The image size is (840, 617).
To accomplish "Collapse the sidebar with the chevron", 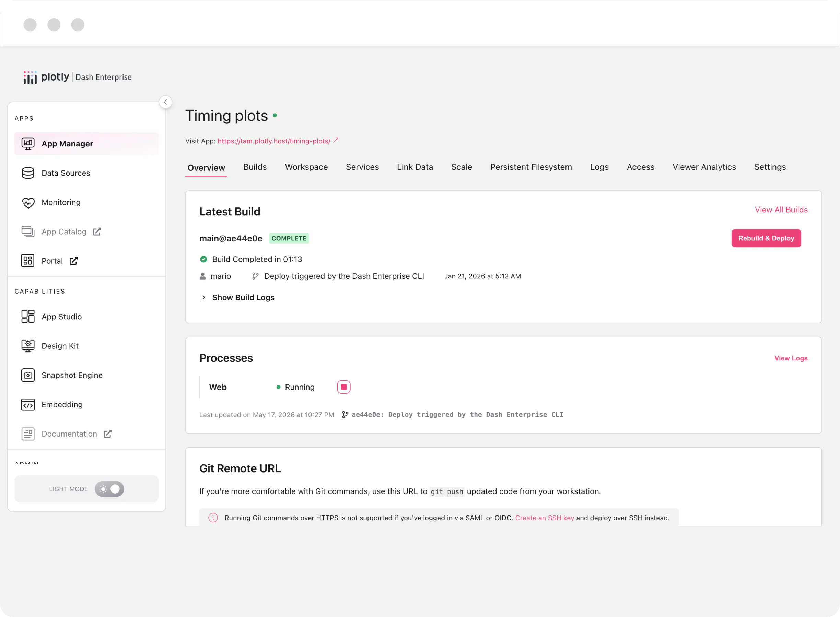I will pos(165,102).
